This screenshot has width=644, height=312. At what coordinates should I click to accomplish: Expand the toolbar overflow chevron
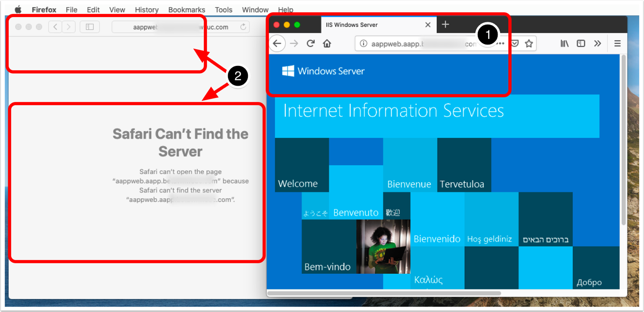click(598, 43)
